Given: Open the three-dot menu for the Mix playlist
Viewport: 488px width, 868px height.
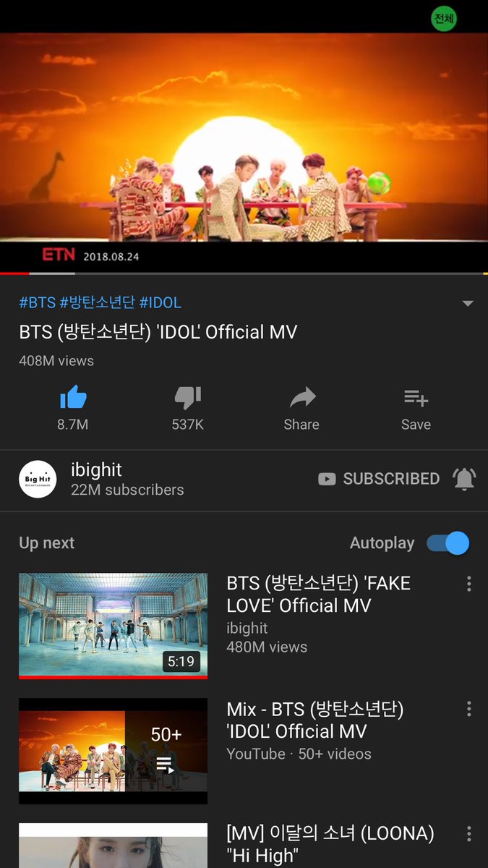Looking at the screenshot, I should pyautogui.click(x=469, y=709).
